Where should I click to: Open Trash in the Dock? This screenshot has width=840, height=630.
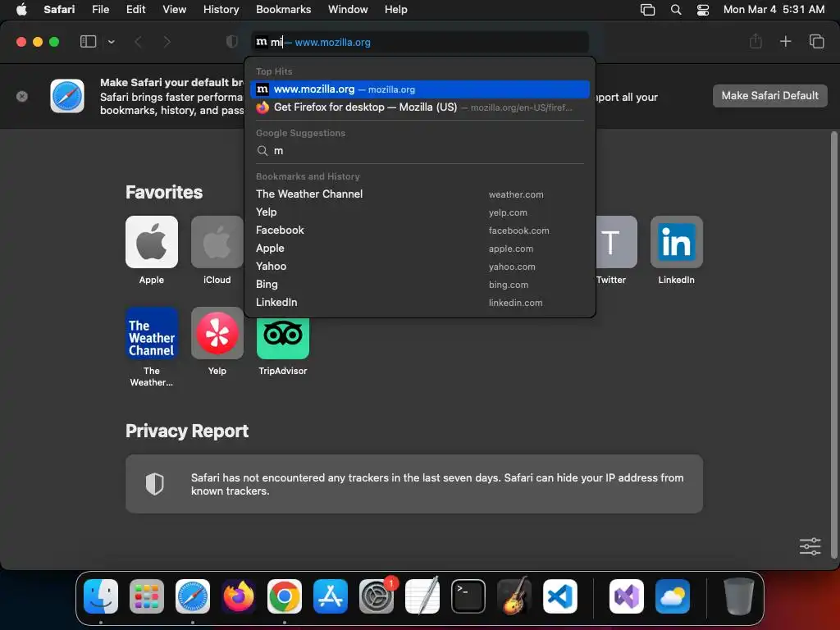(739, 596)
